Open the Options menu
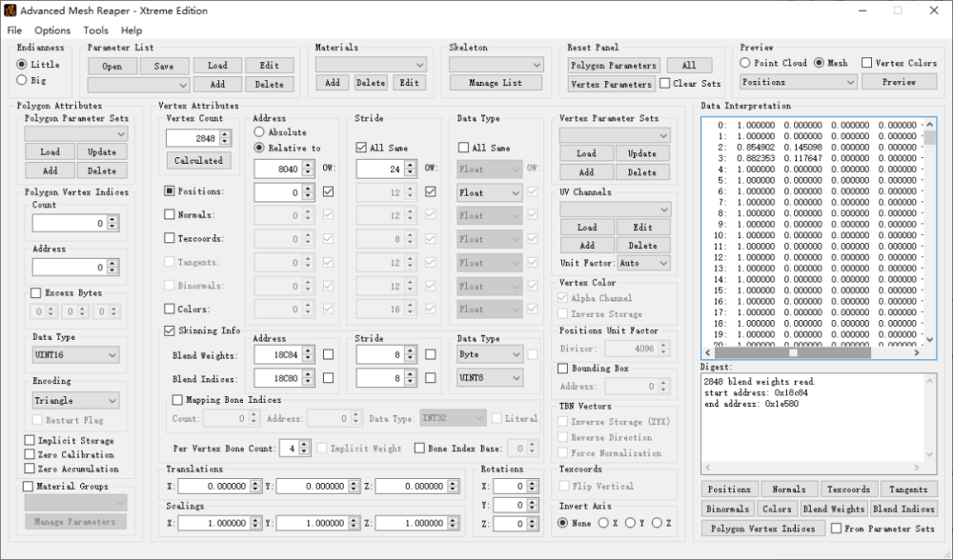Image resolution: width=953 pixels, height=560 pixels. tap(52, 30)
